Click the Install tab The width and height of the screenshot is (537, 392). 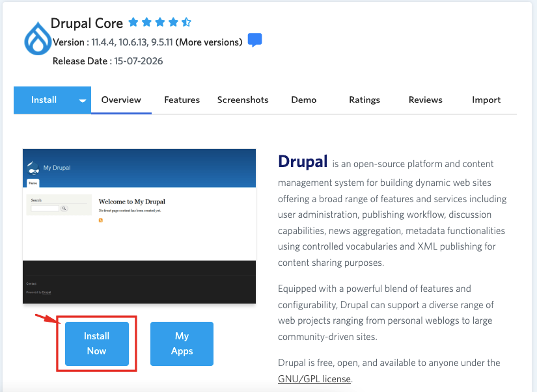(44, 100)
